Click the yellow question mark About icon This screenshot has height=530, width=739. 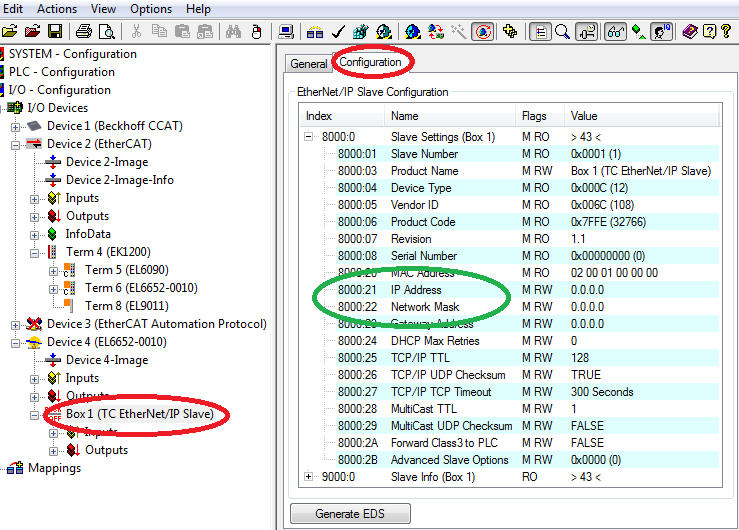[726, 32]
